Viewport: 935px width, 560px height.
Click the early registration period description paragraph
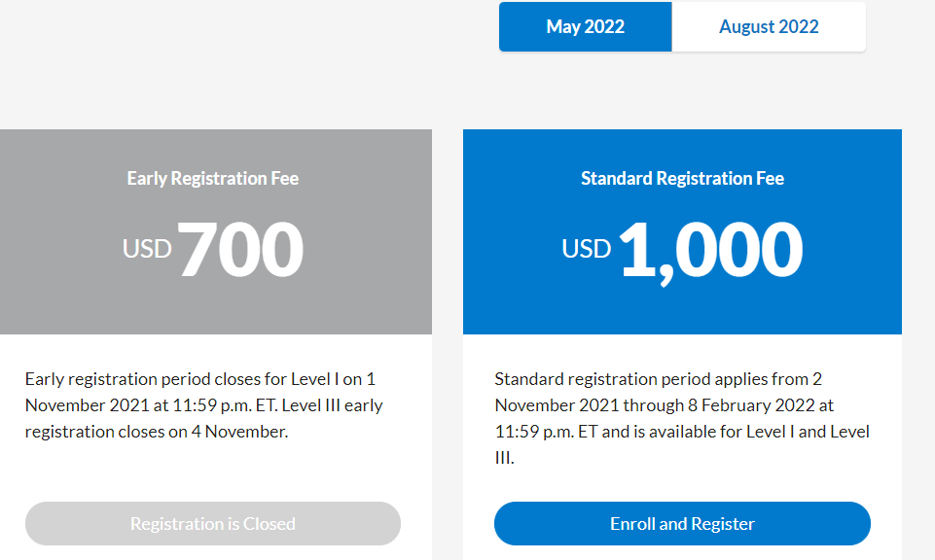(x=205, y=404)
